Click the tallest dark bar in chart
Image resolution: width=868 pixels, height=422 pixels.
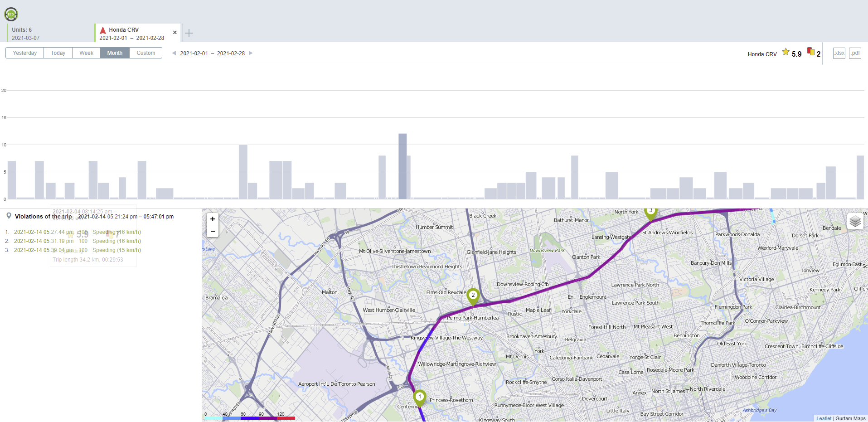pos(402,167)
